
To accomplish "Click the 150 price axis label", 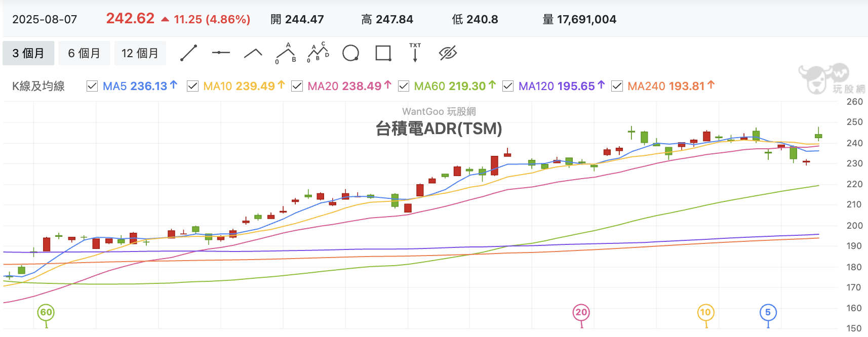I will pos(854,328).
